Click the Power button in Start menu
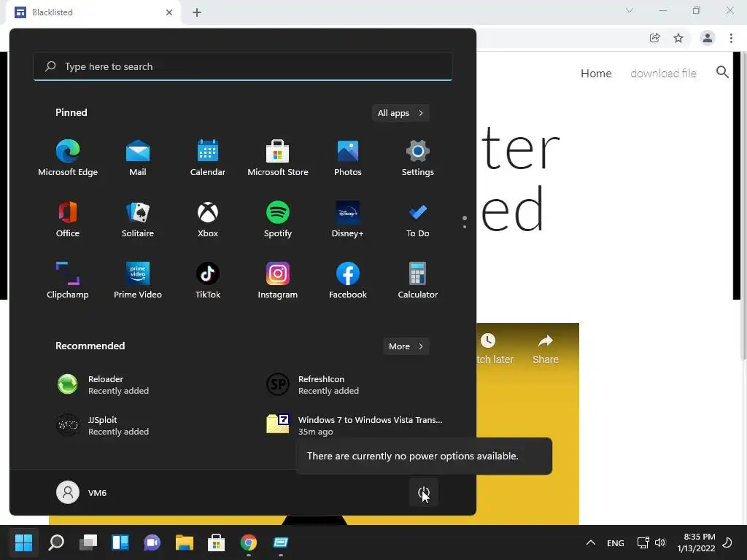Screen dimensions: 747x560 (424, 492)
